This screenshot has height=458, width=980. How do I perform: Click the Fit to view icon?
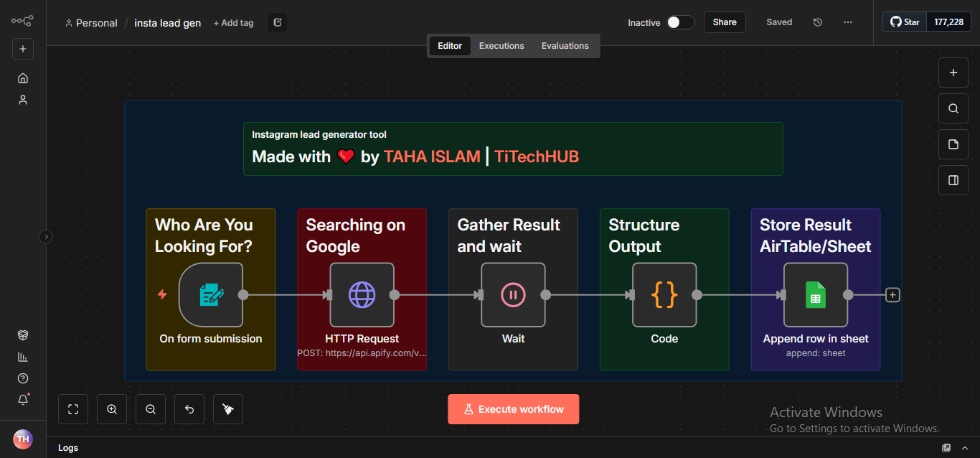[73, 409]
